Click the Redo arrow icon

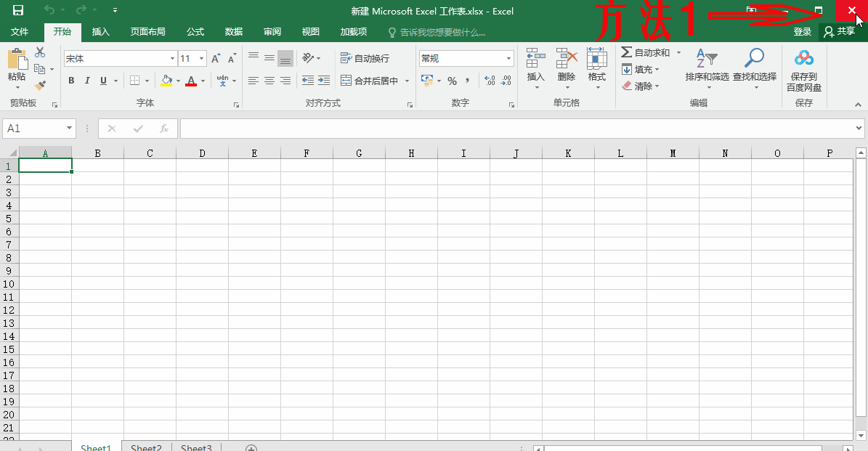tap(81, 10)
